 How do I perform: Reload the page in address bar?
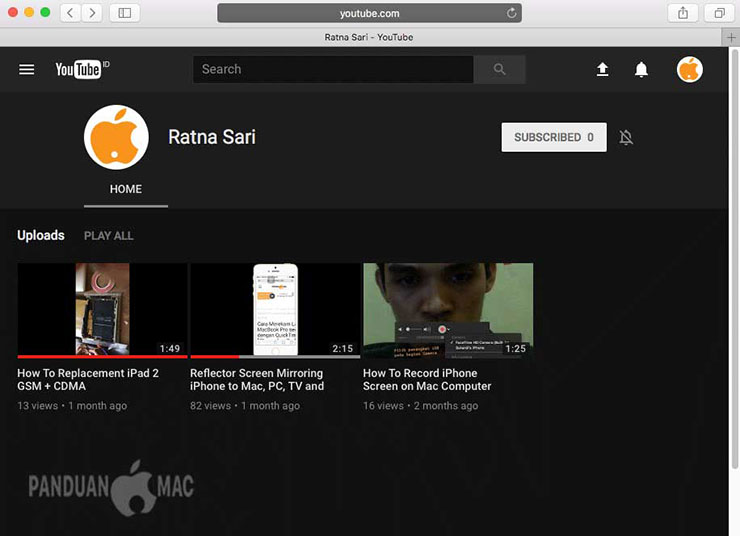coord(511,13)
